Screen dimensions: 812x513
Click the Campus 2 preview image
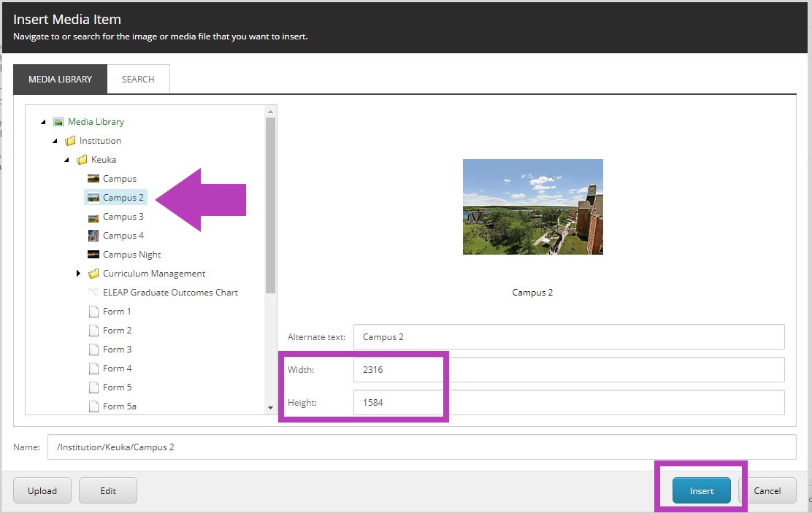[533, 207]
